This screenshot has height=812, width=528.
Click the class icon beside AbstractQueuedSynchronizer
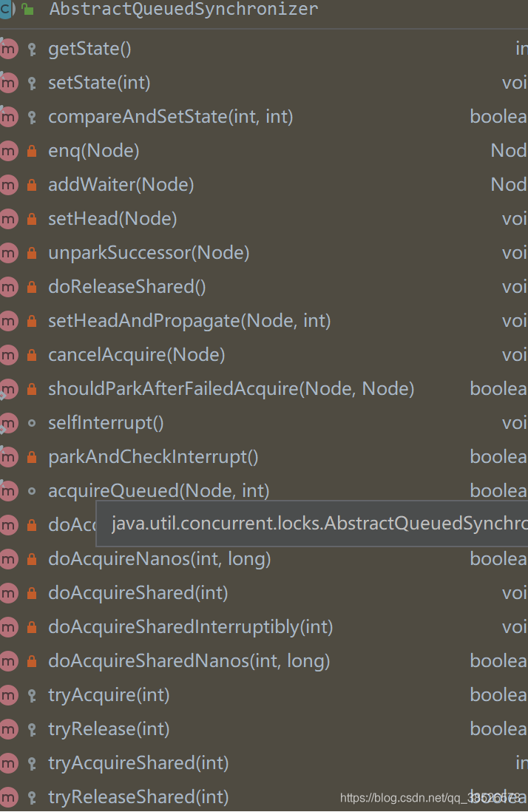[7, 9]
